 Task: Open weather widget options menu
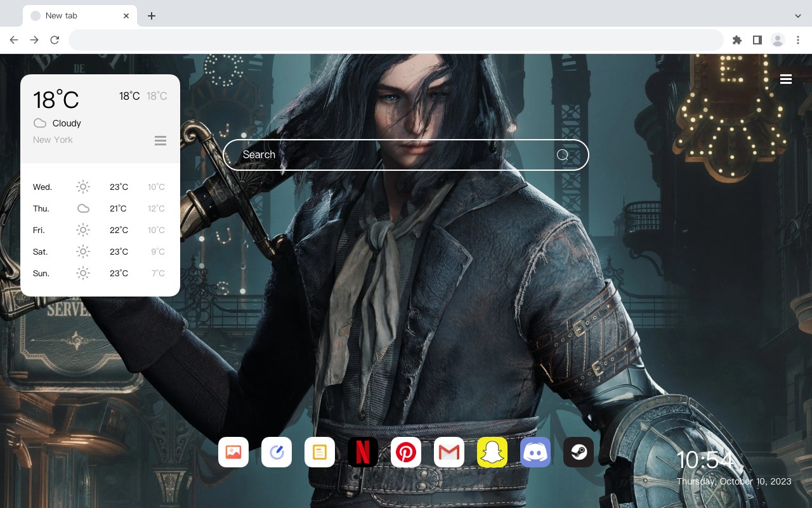(160, 140)
